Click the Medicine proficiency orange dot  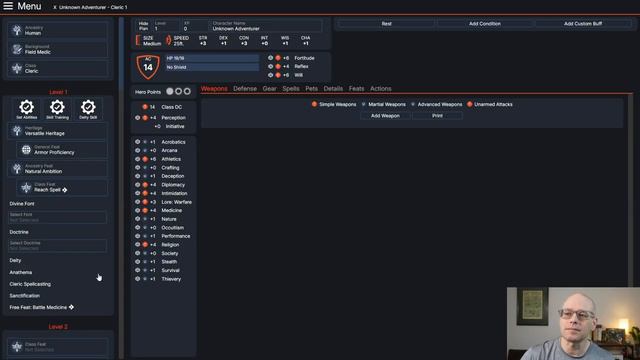(145, 211)
